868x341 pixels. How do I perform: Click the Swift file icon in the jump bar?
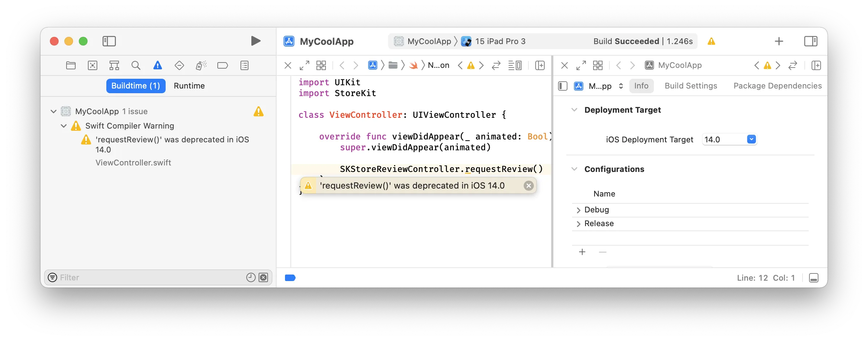(414, 65)
